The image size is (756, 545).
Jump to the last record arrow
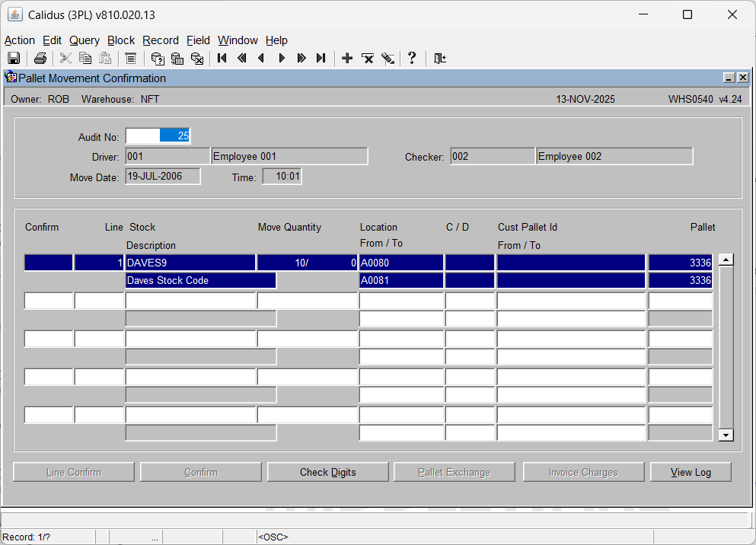[x=321, y=59]
